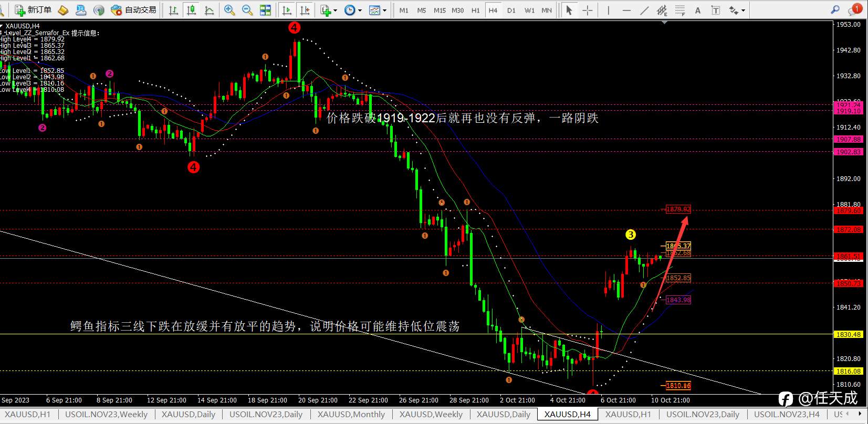Select the D1 timeframe
868x424 pixels.
511,10
